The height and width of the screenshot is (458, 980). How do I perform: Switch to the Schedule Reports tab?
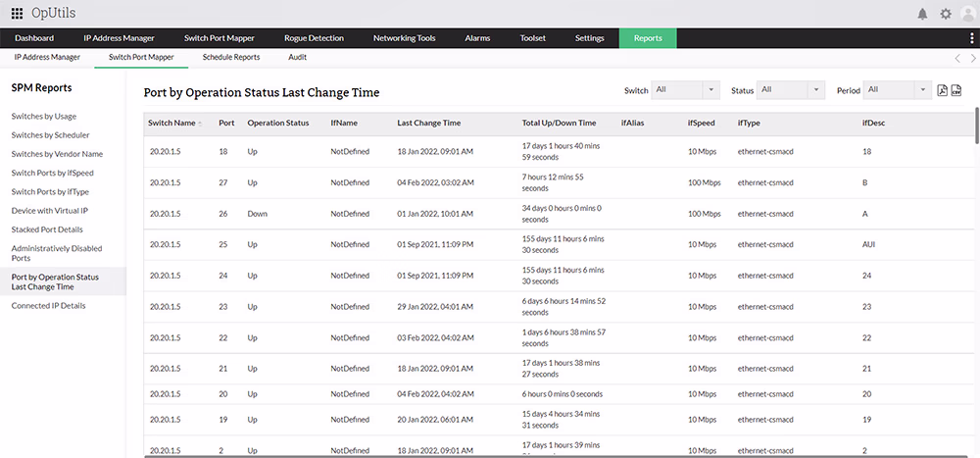(x=231, y=58)
